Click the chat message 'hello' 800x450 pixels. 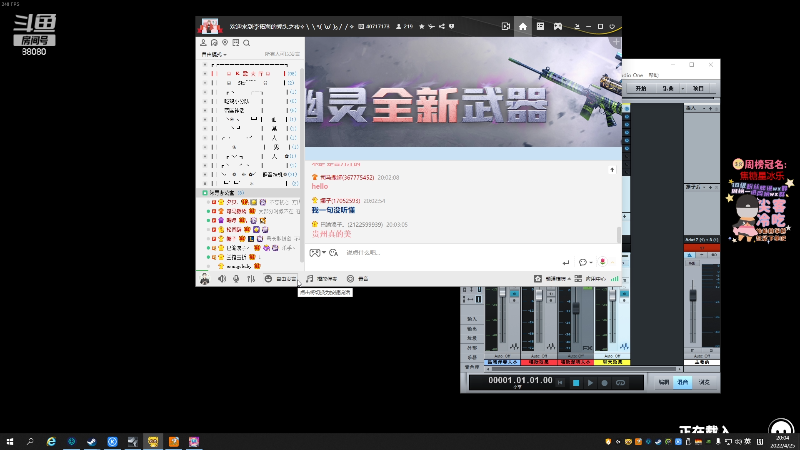[x=320, y=187]
